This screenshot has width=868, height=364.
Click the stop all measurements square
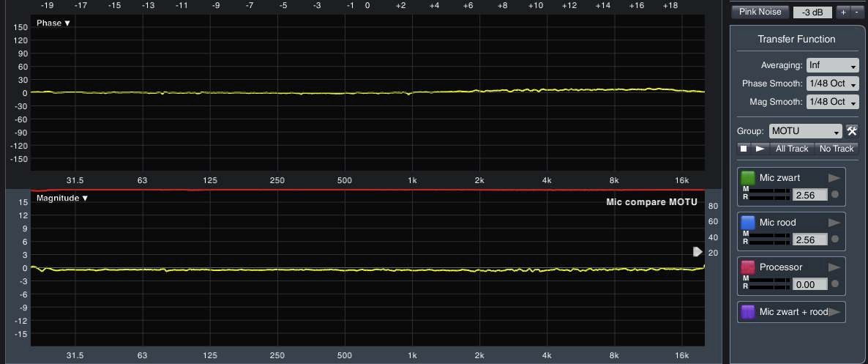point(744,149)
